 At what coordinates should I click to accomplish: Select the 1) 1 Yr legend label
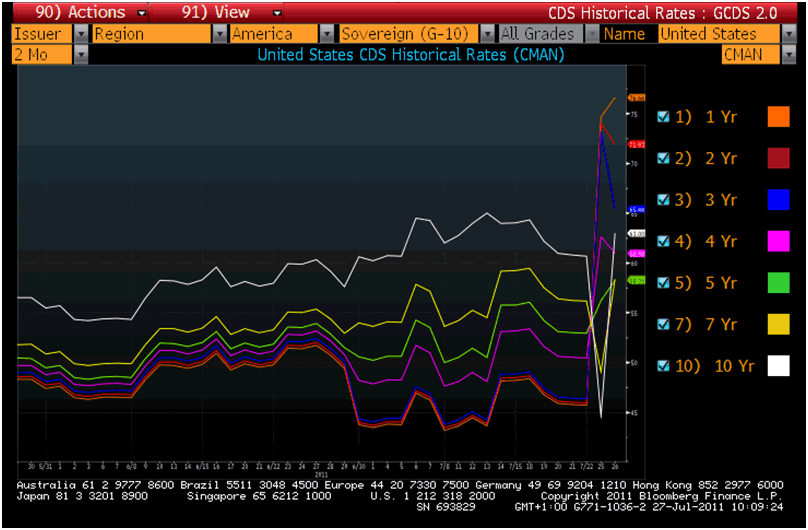(706, 117)
